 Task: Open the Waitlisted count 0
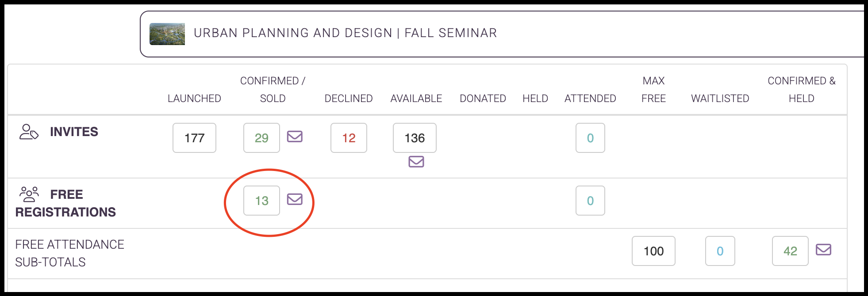point(720,251)
